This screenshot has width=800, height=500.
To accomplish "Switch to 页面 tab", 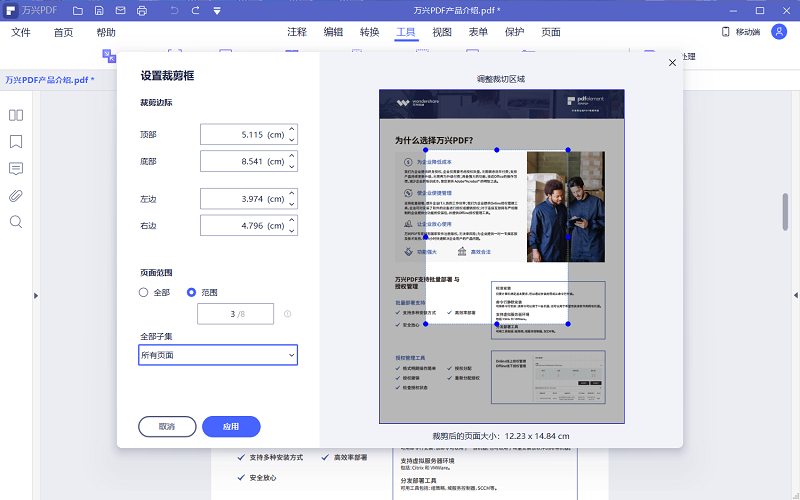I will click(551, 32).
